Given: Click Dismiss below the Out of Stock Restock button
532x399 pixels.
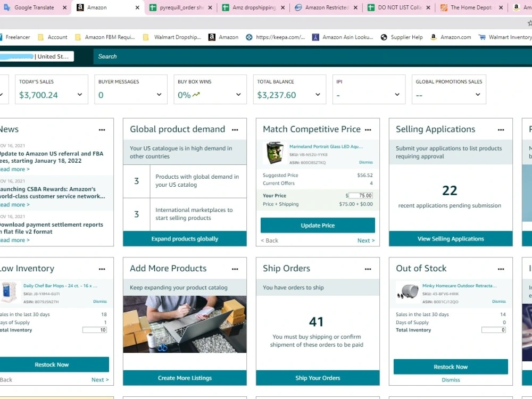Looking at the screenshot, I should click(x=451, y=380).
